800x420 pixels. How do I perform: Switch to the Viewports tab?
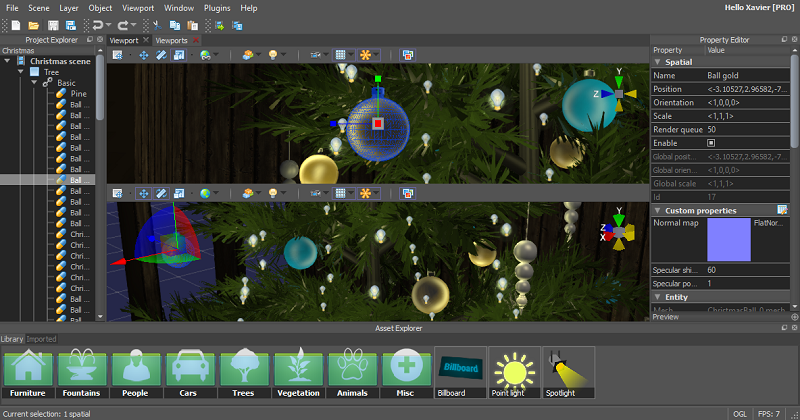(x=171, y=40)
